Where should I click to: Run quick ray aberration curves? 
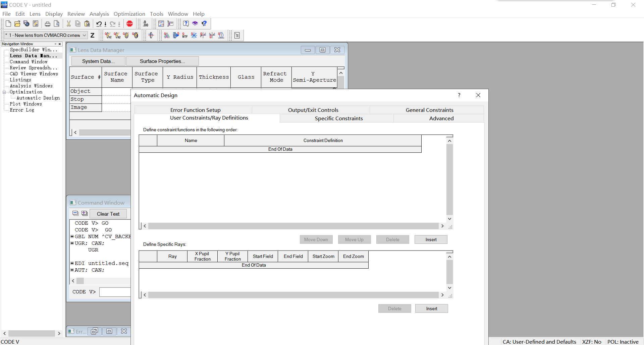coord(203,35)
